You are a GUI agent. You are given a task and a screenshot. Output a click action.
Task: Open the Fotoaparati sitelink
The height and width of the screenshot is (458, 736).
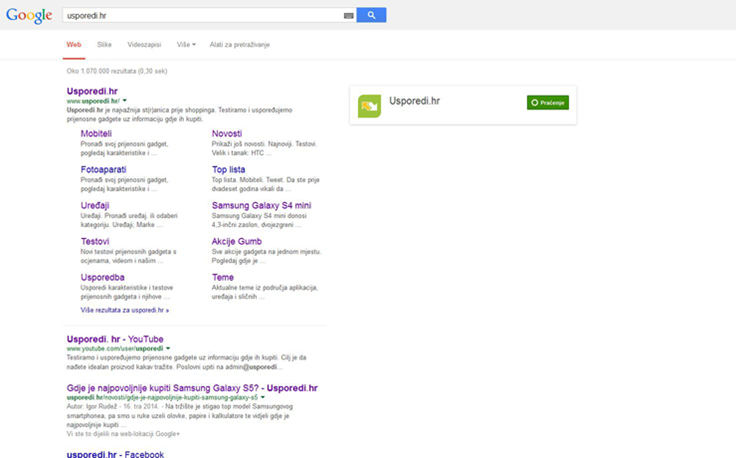click(x=103, y=169)
